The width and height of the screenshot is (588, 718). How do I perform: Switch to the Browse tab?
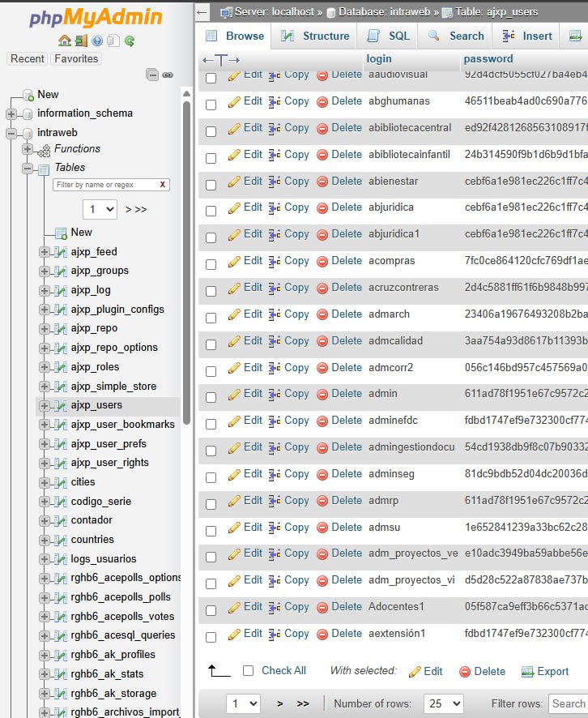(x=234, y=36)
